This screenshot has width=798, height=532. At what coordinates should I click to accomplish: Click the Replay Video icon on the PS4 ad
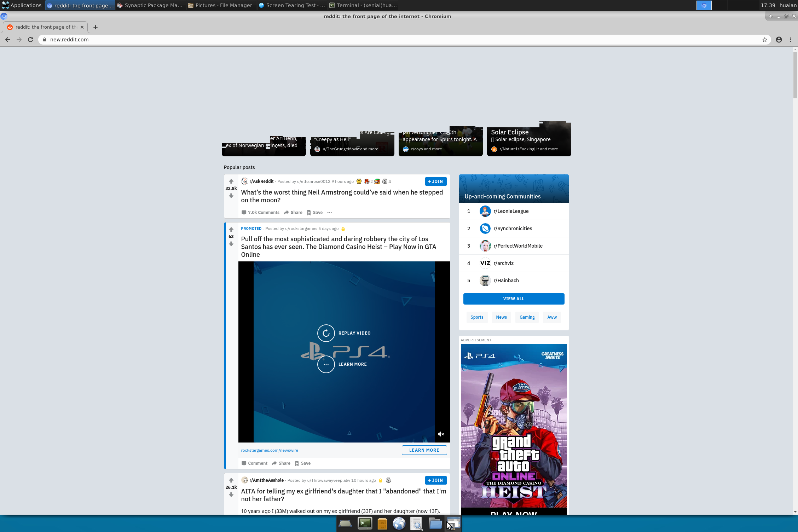pyautogui.click(x=326, y=333)
